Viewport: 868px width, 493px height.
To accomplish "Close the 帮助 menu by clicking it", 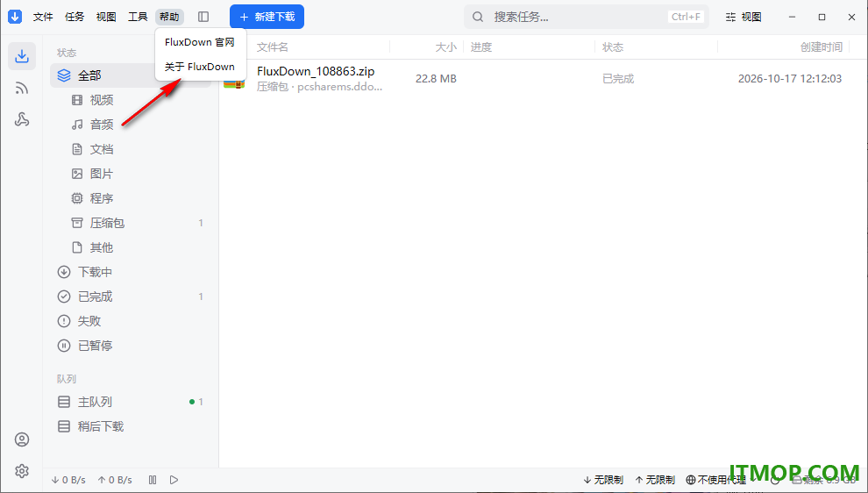I will point(169,17).
